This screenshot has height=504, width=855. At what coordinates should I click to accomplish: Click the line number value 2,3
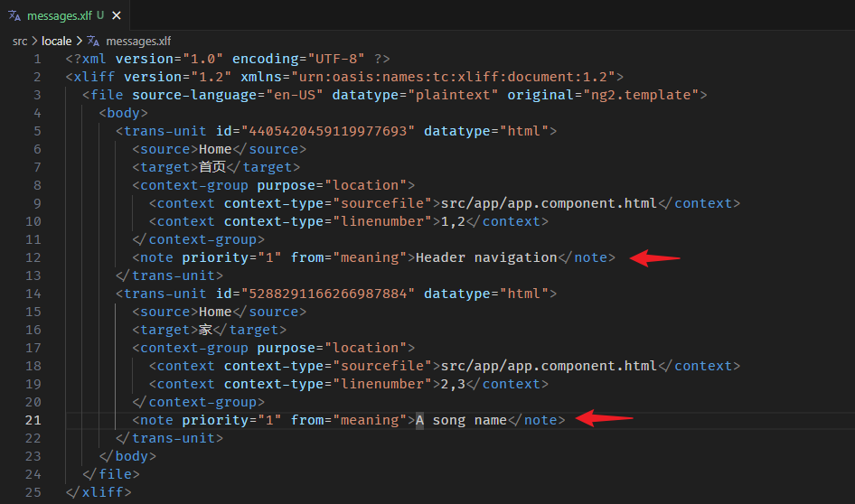click(453, 384)
